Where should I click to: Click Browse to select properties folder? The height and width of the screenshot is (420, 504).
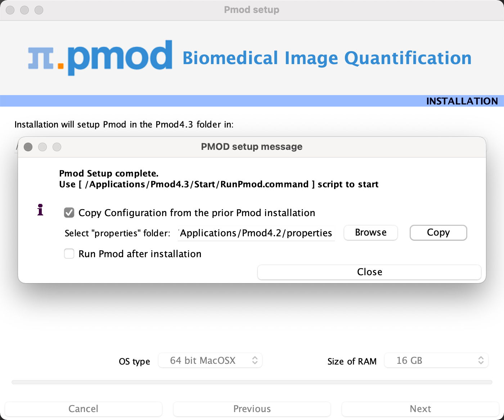point(371,233)
